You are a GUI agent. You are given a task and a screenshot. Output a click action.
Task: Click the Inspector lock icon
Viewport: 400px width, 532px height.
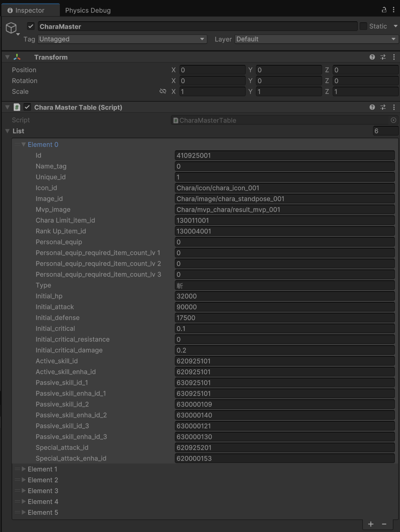(x=384, y=10)
